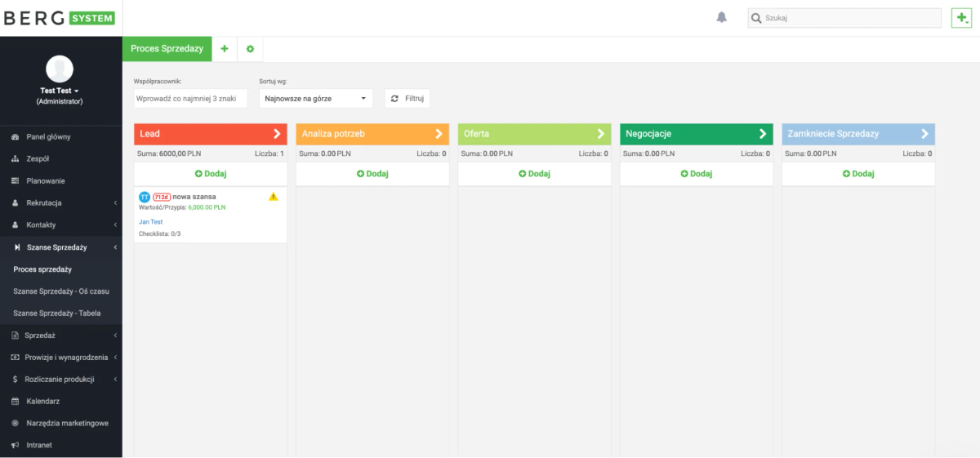Image resolution: width=980 pixels, height=458 pixels.
Task: Open the Test Test user menu
Action: pos(60,91)
